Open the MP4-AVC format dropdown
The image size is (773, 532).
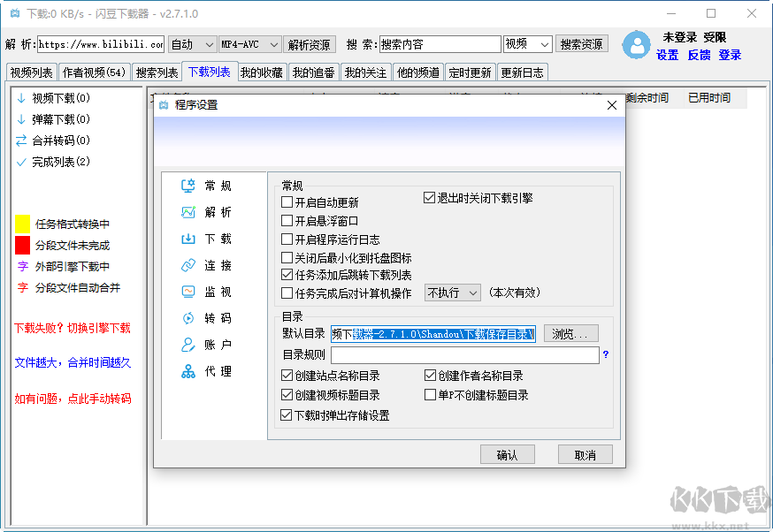click(250, 44)
